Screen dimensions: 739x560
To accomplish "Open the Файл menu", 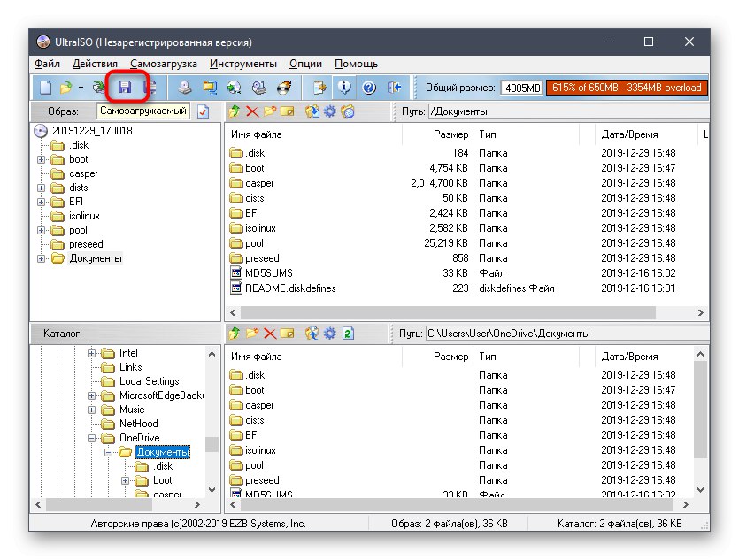I will 47,64.
